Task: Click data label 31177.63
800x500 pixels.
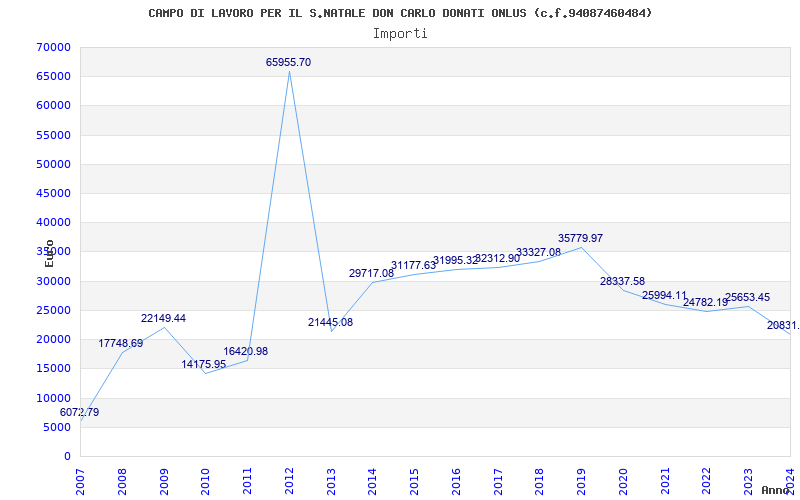Action: tap(413, 265)
